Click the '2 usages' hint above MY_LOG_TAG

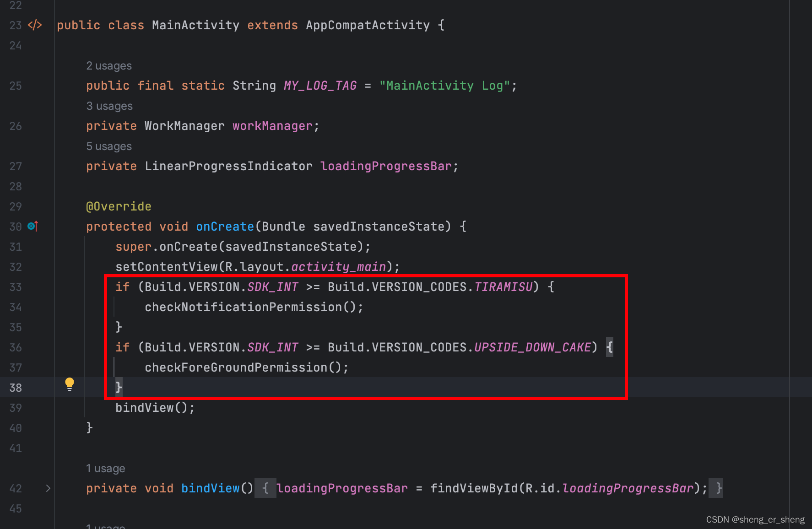tap(109, 66)
